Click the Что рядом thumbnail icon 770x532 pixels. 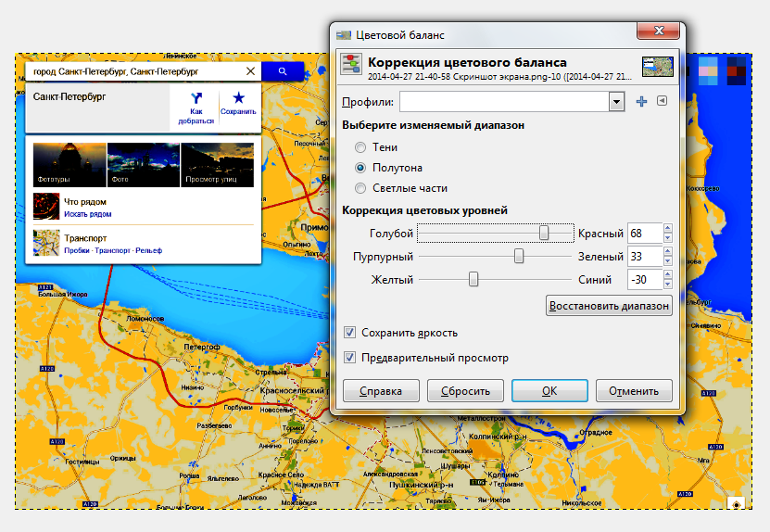pos(46,207)
